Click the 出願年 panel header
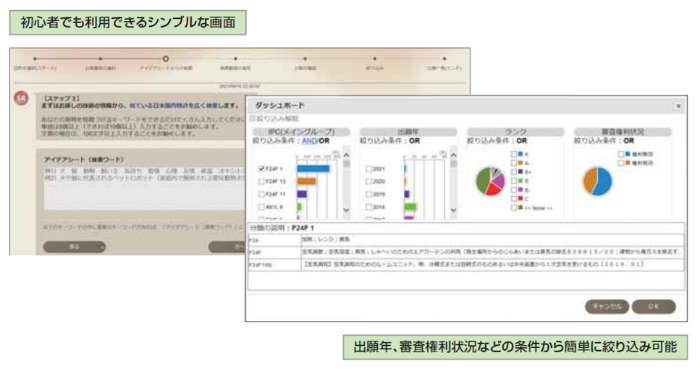This screenshot has width=700, height=369. [x=408, y=132]
